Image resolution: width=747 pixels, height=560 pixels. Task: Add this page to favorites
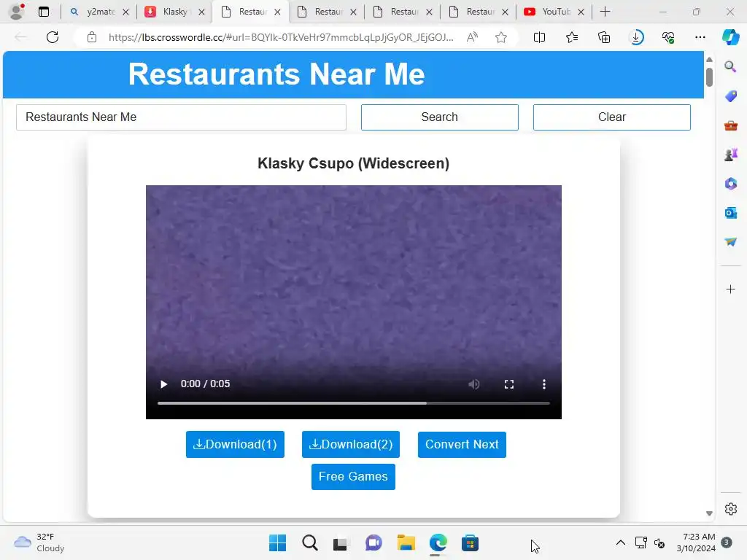click(x=500, y=37)
